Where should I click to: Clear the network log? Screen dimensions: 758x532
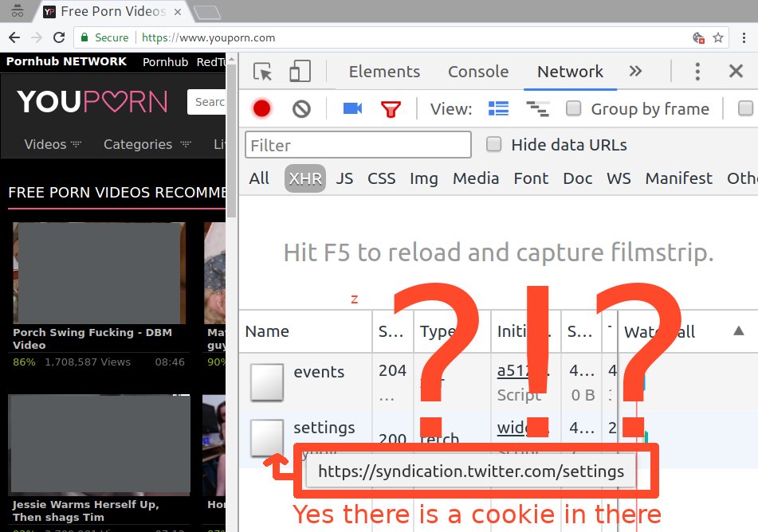pyautogui.click(x=301, y=109)
